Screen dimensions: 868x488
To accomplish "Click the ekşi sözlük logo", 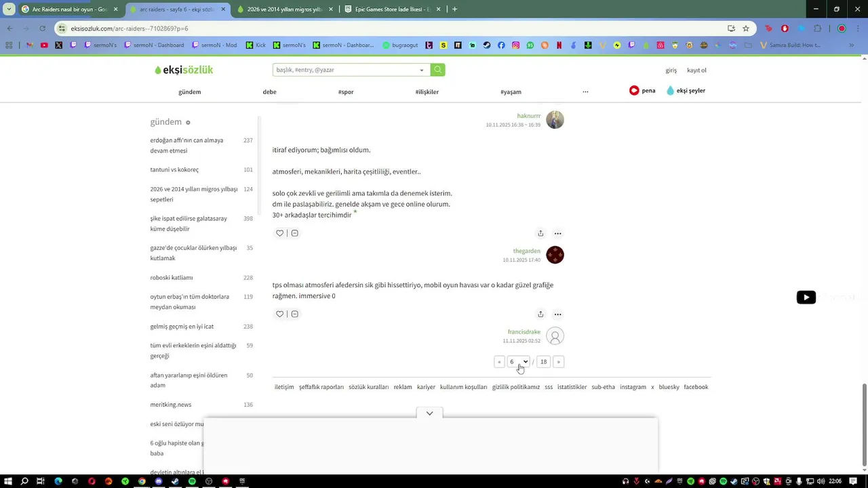I will point(184,70).
